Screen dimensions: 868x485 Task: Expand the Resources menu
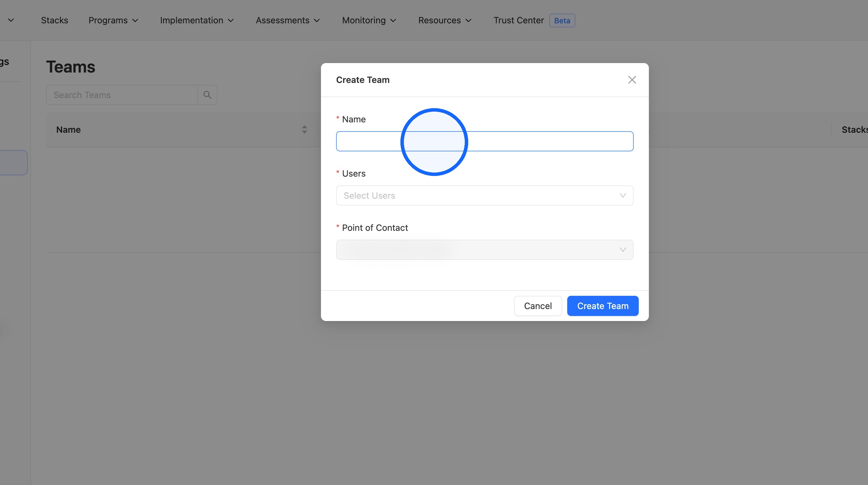coord(445,20)
